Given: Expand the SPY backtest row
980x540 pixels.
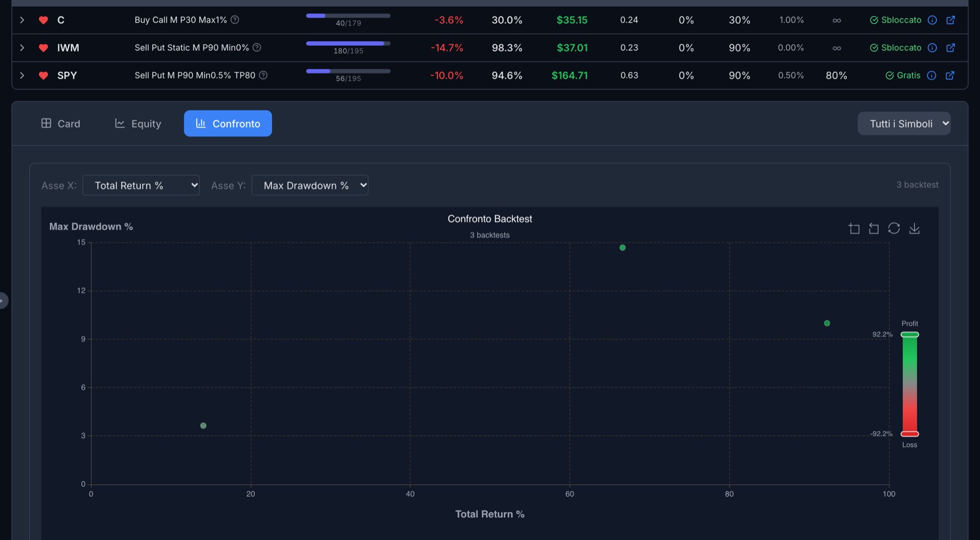Looking at the screenshot, I should click(x=22, y=75).
